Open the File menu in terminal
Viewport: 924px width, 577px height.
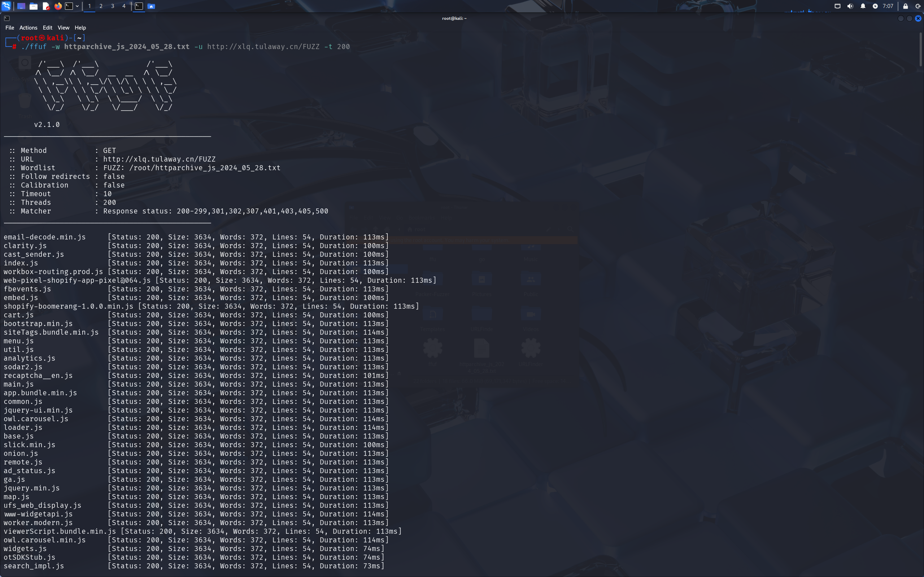(x=9, y=28)
